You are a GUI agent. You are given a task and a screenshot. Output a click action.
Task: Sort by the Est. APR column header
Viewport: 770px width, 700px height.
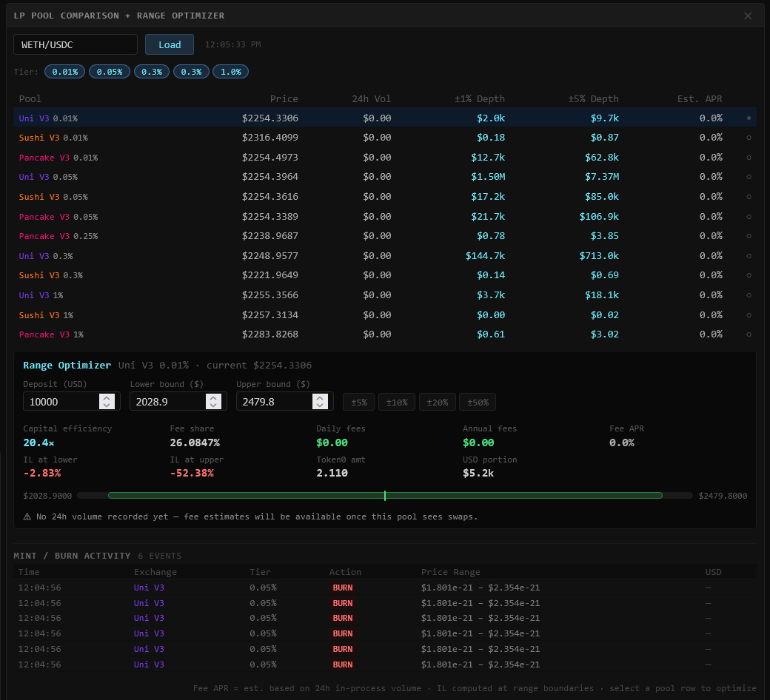700,98
